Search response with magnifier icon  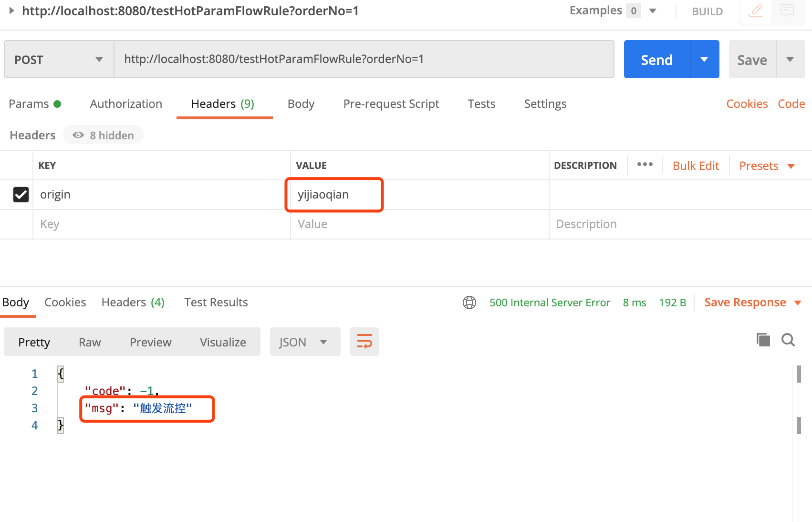click(788, 340)
